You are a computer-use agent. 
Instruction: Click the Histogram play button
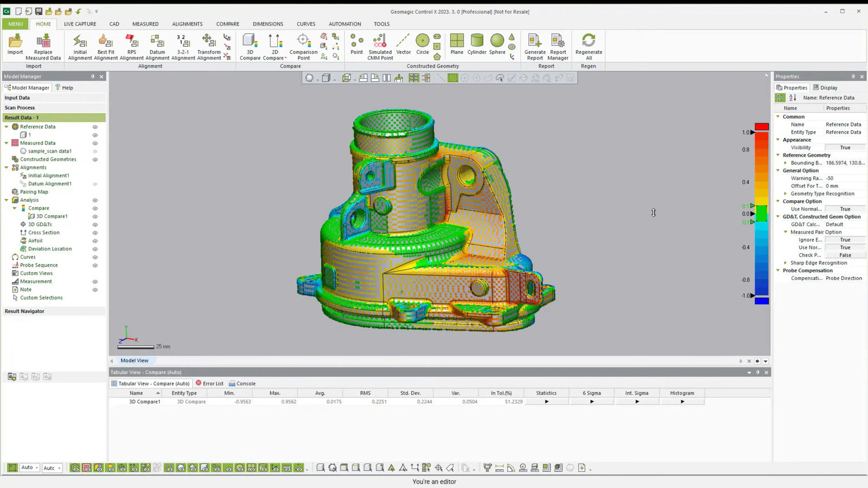click(x=682, y=401)
